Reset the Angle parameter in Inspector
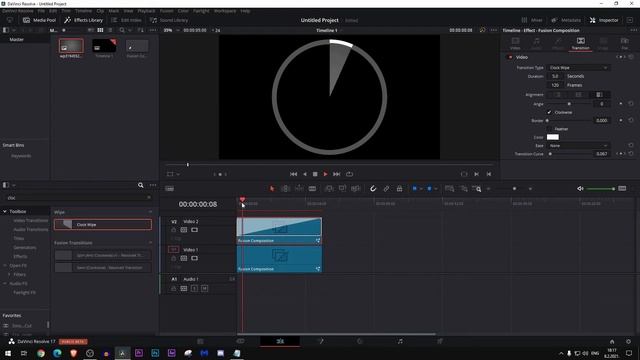The height and width of the screenshot is (360, 640). click(631, 104)
